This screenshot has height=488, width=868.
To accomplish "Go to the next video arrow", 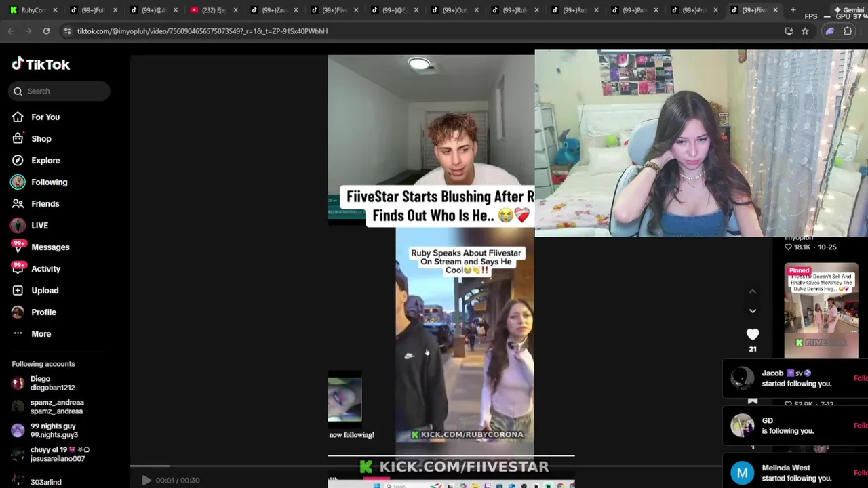I will [753, 310].
